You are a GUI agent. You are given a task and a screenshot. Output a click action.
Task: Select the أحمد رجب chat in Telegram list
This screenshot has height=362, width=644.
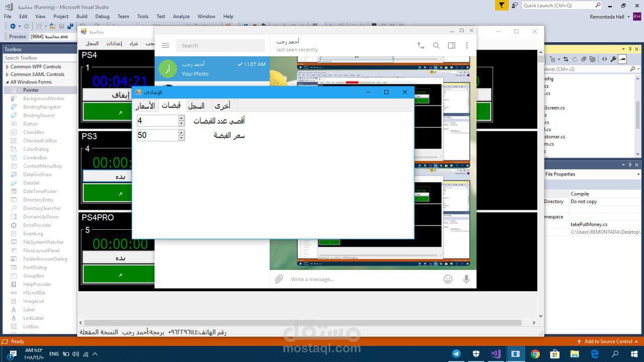pos(212,69)
